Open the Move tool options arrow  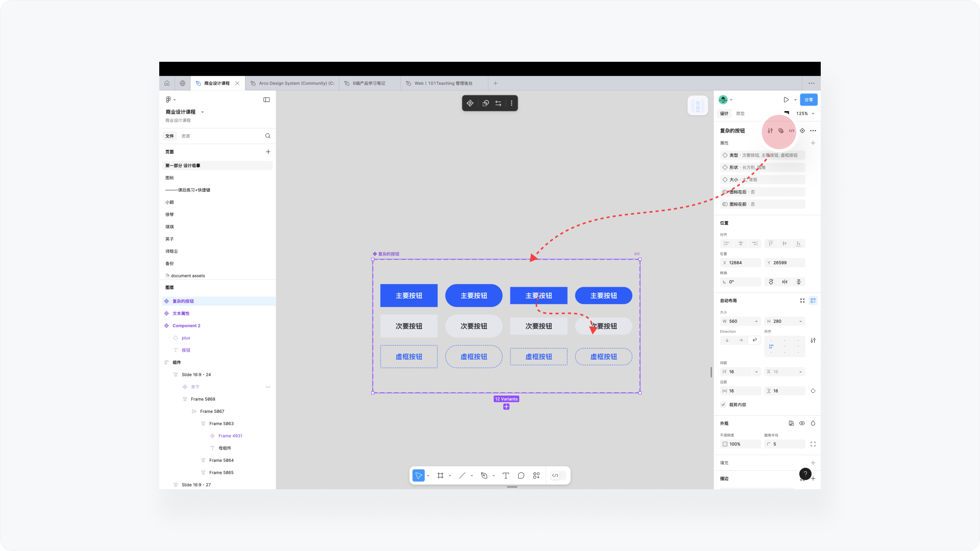(x=428, y=475)
